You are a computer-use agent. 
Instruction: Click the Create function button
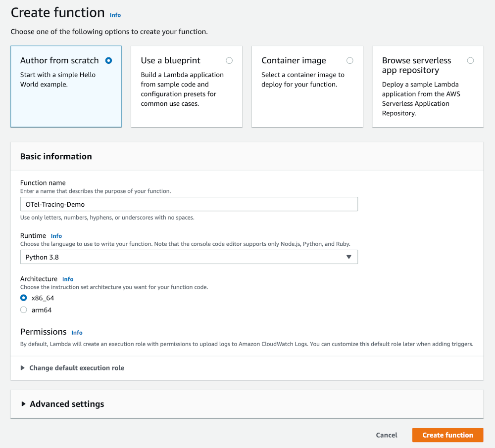click(x=447, y=435)
